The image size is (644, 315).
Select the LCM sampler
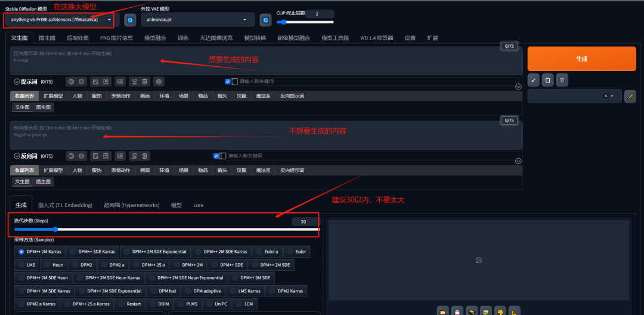point(245,304)
